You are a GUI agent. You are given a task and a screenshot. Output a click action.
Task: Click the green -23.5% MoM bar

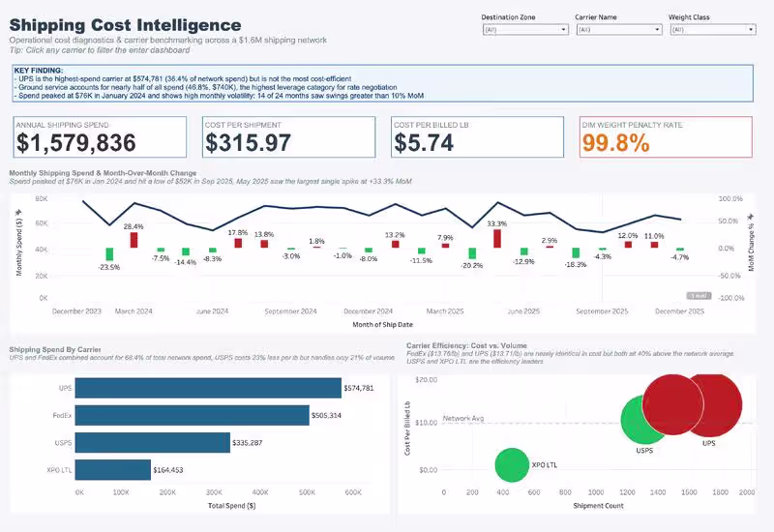[x=109, y=254]
